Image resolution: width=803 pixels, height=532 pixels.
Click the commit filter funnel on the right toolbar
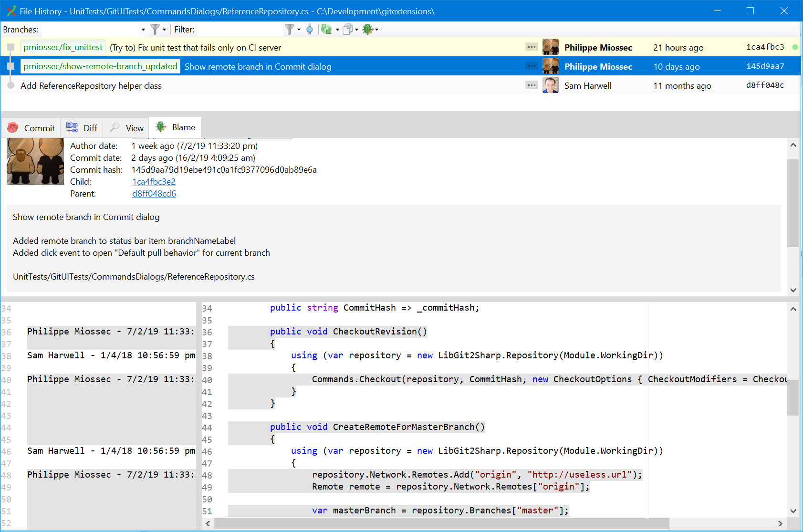(290, 29)
